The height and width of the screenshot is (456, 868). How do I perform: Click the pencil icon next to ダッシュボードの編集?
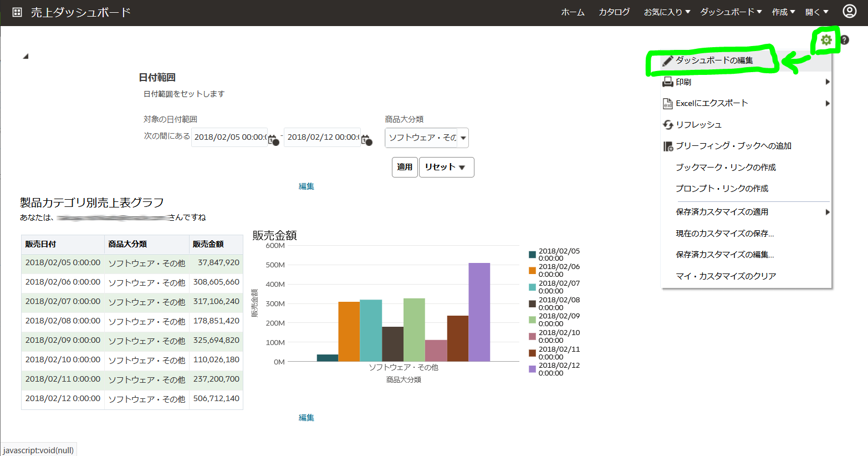(x=667, y=61)
